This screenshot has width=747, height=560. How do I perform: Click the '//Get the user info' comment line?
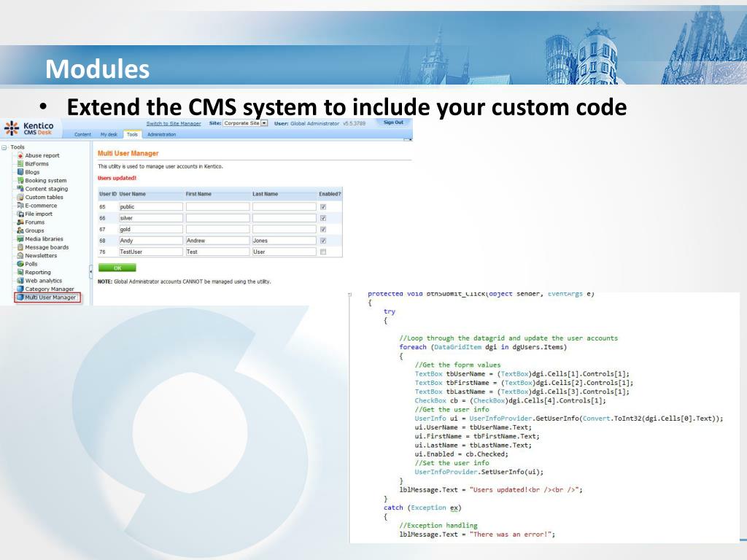(x=452, y=410)
